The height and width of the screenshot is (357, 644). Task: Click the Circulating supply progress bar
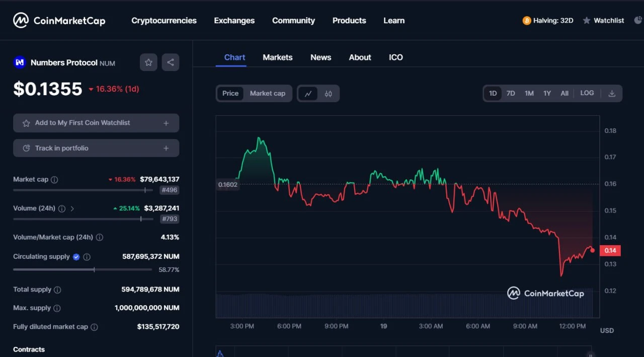(83, 269)
